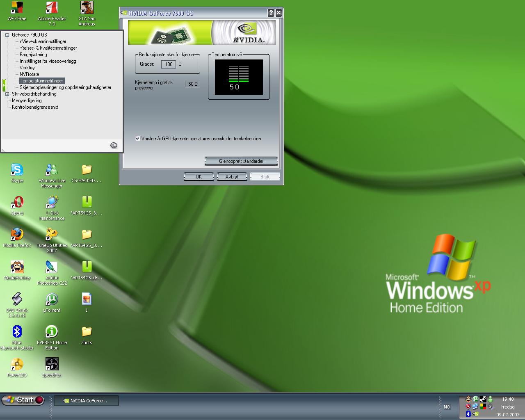Select Ytelses- & kvalitetsinnstillinger
This screenshot has height=420, width=525.
point(48,48)
